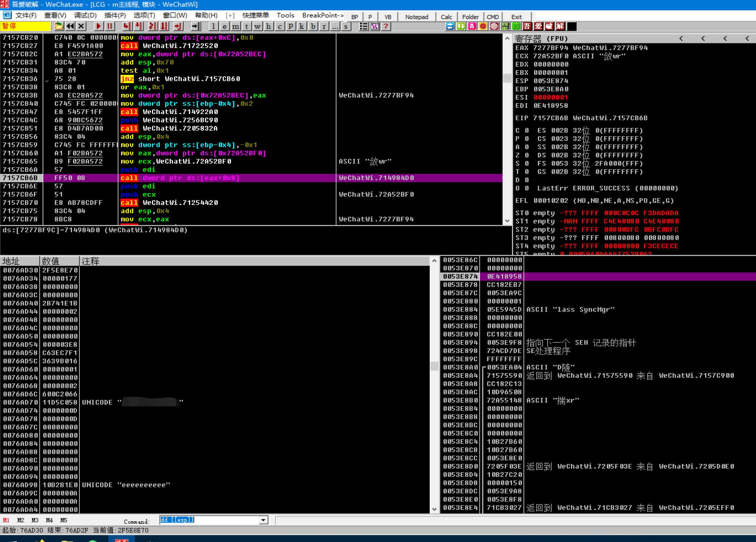Click the Go To Address arrow icon
This screenshot has width=756, height=542.
click(x=196, y=26)
